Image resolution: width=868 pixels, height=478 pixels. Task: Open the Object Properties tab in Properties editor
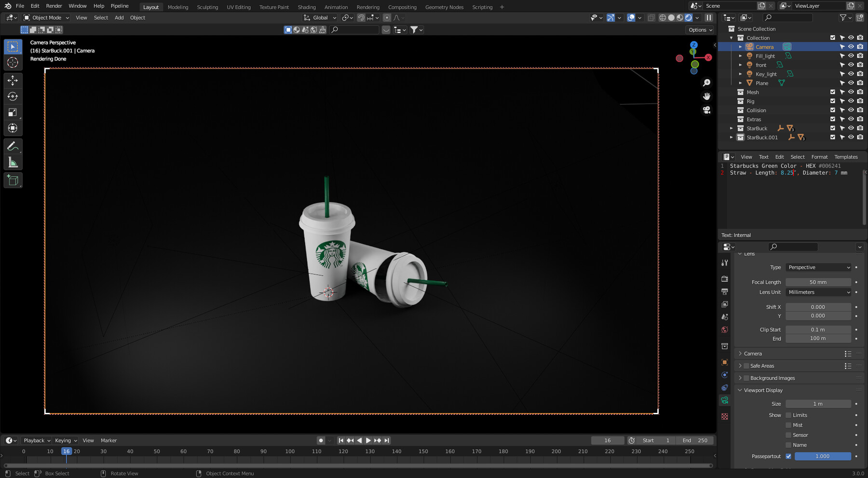click(724, 362)
